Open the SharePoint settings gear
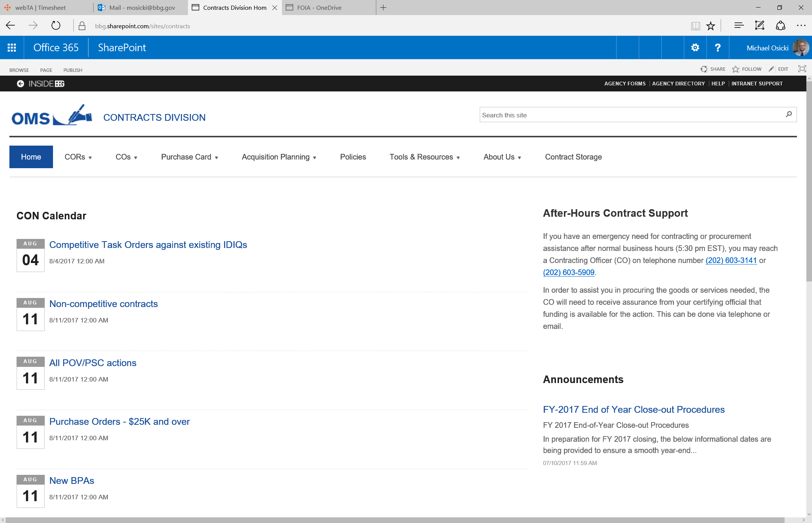This screenshot has height=523, width=812. coord(695,48)
